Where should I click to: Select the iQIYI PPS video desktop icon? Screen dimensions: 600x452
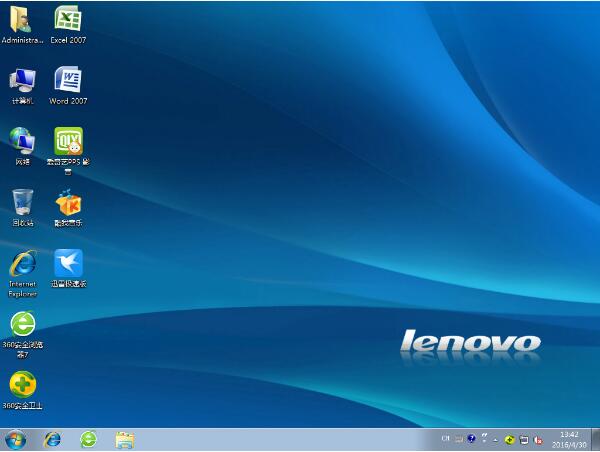coord(68,151)
